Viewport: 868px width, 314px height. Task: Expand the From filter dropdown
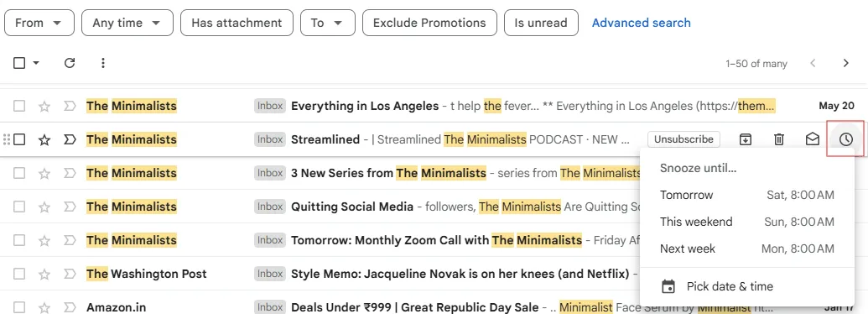pyautogui.click(x=39, y=23)
